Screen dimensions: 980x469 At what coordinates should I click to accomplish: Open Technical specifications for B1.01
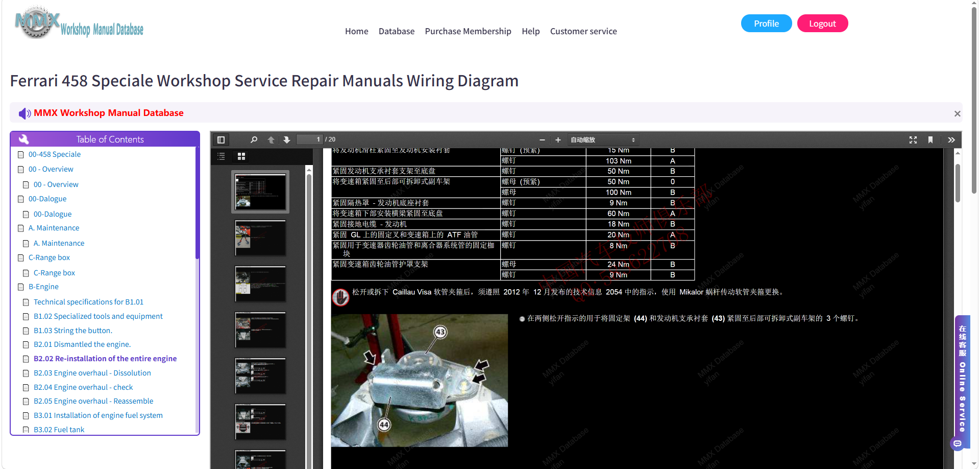tap(88, 302)
